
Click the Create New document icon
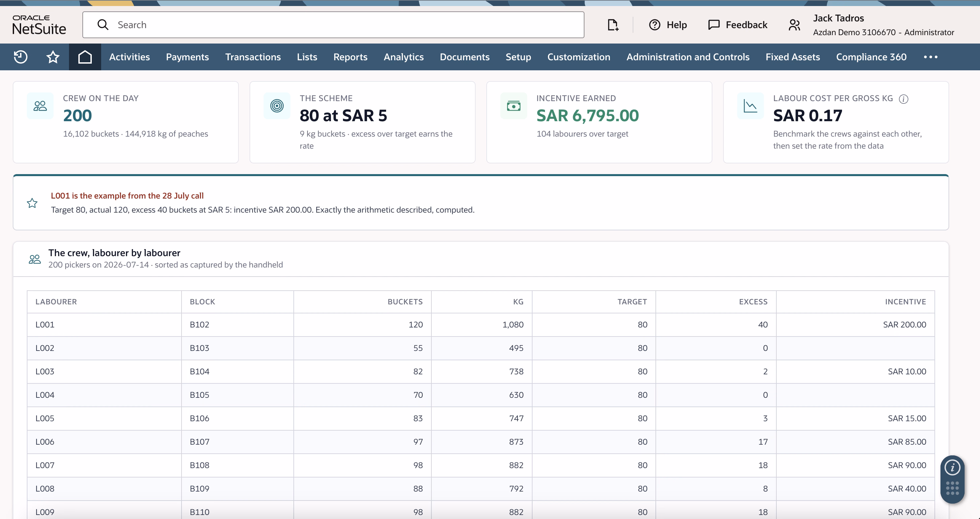tap(613, 25)
